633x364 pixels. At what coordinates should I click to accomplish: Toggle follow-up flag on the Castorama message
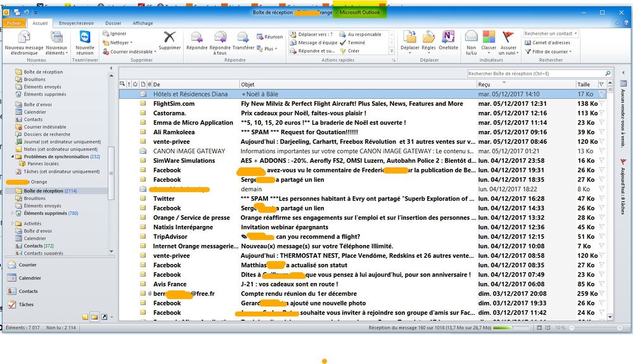click(x=601, y=113)
